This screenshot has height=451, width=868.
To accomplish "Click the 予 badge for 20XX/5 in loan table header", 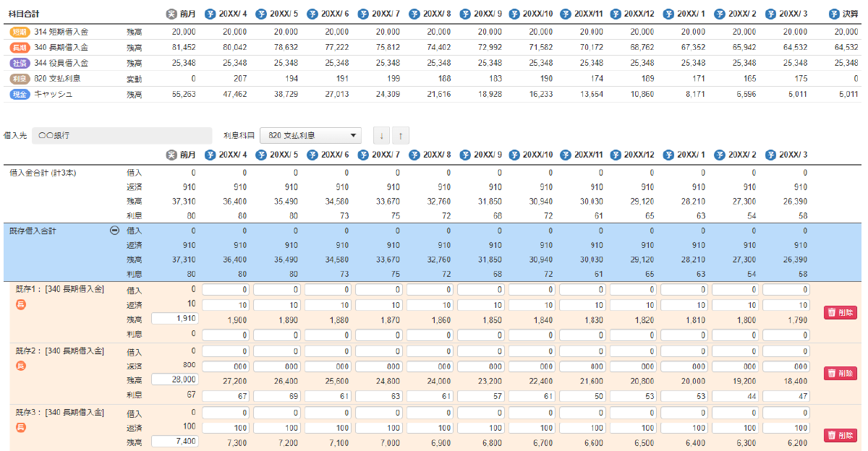I will click(261, 155).
